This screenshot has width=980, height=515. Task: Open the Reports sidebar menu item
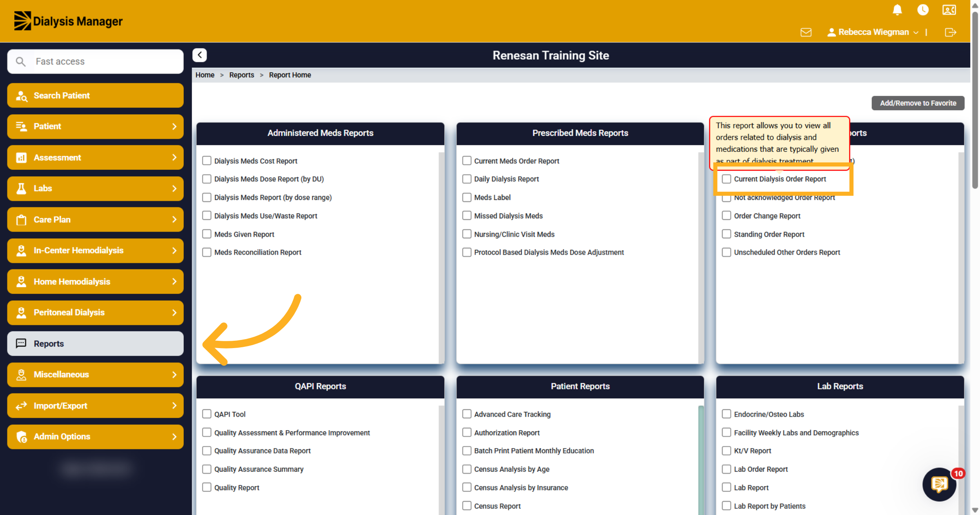(x=96, y=344)
